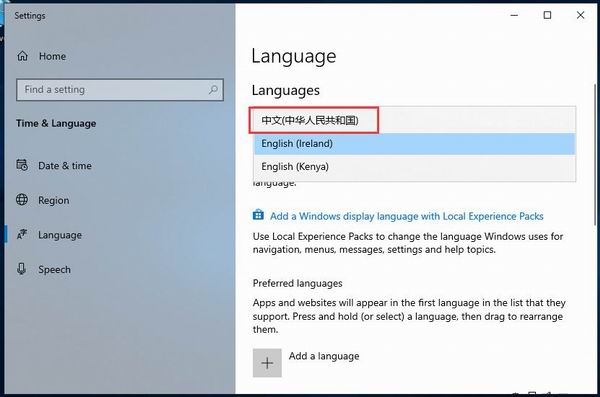Select English (Ireland) display language option
The height and width of the screenshot is (397, 600).
pos(414,144)
